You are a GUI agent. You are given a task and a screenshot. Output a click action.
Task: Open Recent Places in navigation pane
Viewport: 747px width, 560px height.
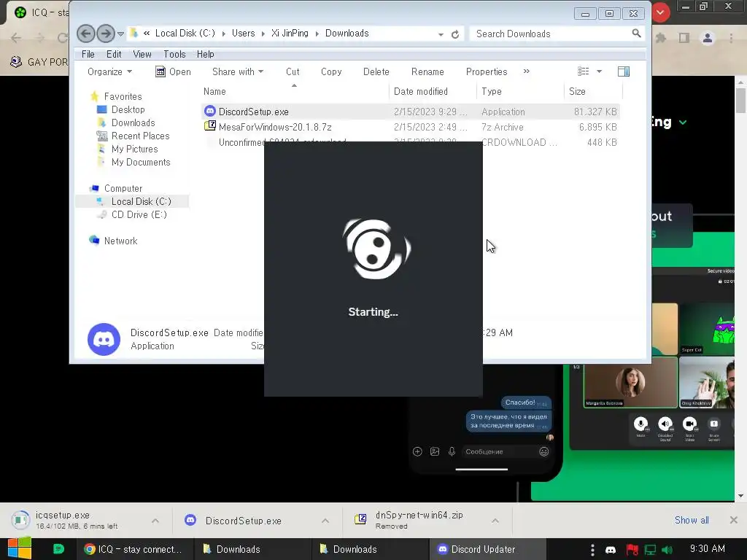(x=140, y=136)
